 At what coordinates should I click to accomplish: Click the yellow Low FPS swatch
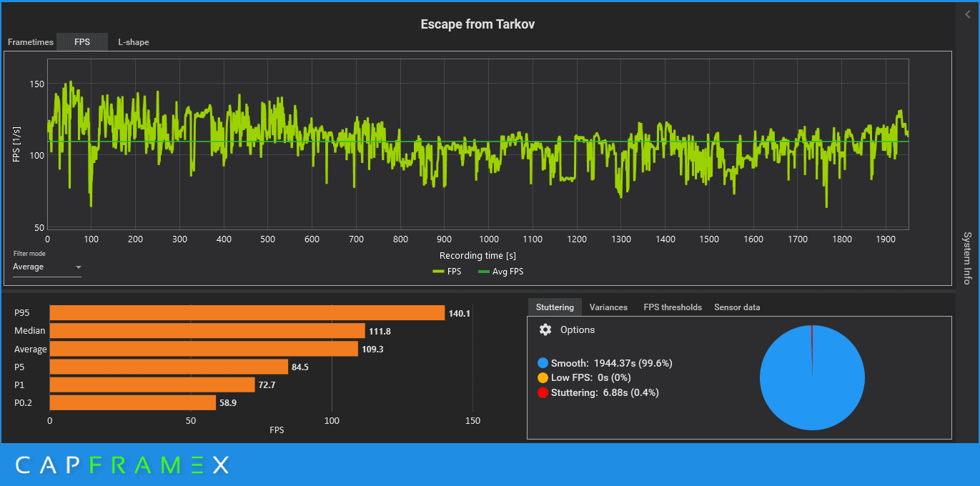tap(543, 377)
